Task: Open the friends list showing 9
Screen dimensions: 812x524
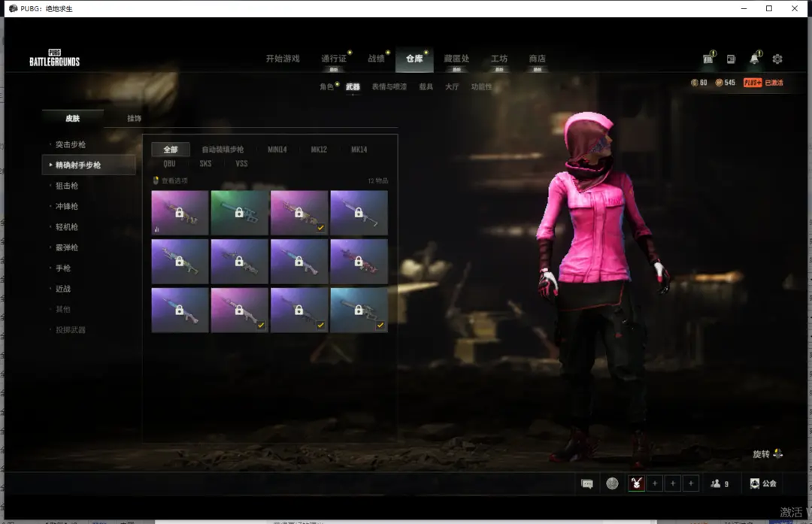Action: coord(720,483)
